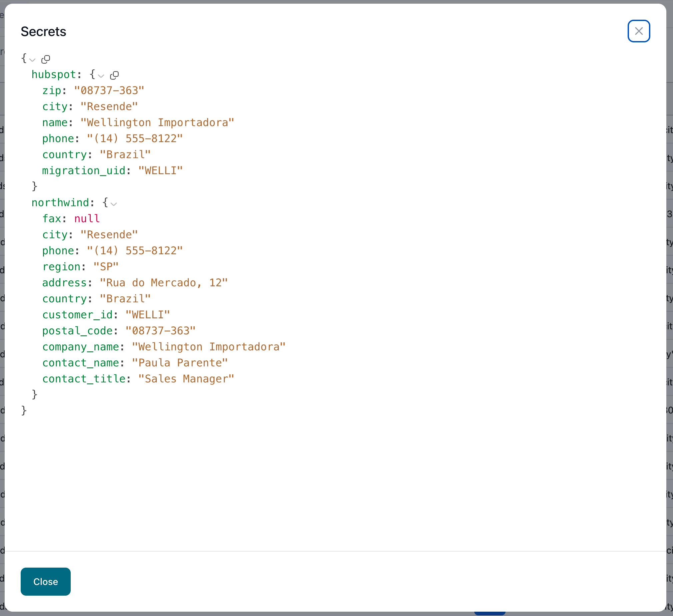The image size is (673, 616).
Task: Click the contact_name key
Action: [80, 363]
